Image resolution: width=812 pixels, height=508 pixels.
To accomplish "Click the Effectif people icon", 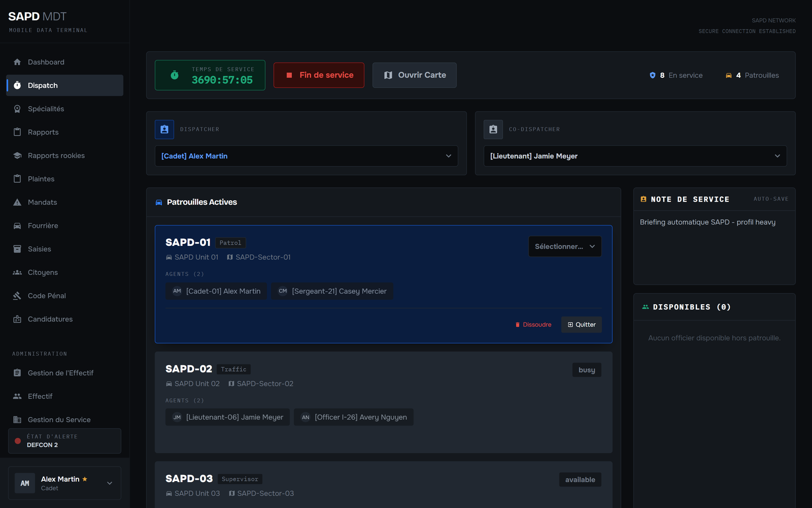I will click(17, 396).
